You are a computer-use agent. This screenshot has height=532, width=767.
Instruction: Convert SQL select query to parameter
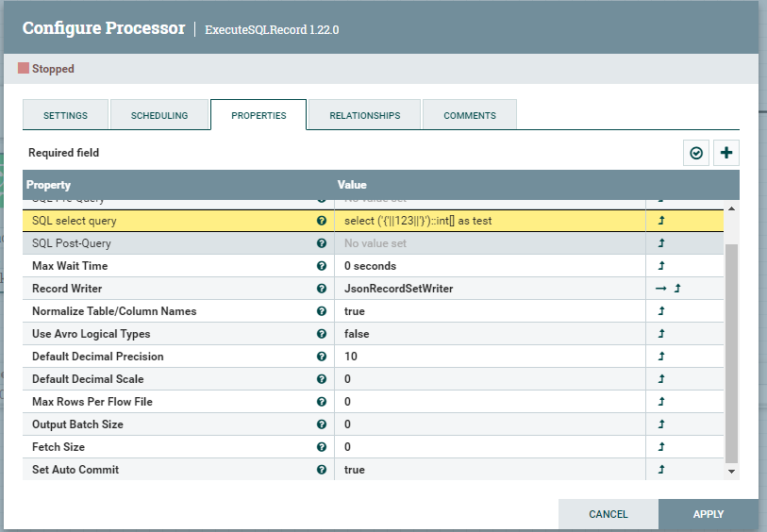661,221
